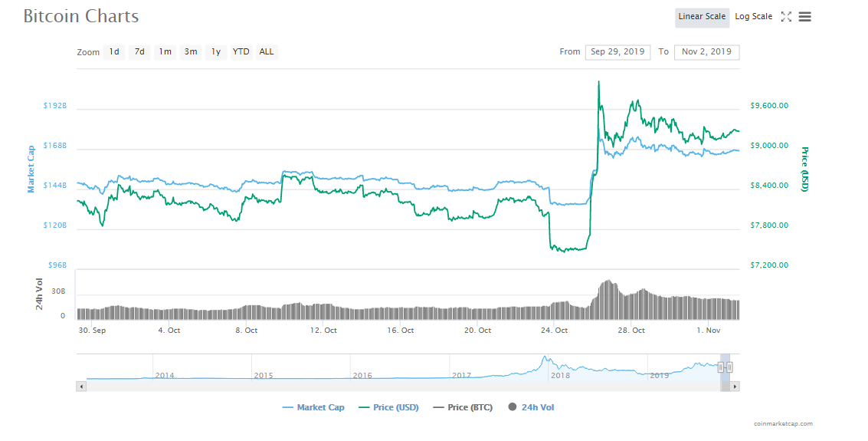
Task: Click navigator scrollbar left arrow
Action: click(81, 386)
